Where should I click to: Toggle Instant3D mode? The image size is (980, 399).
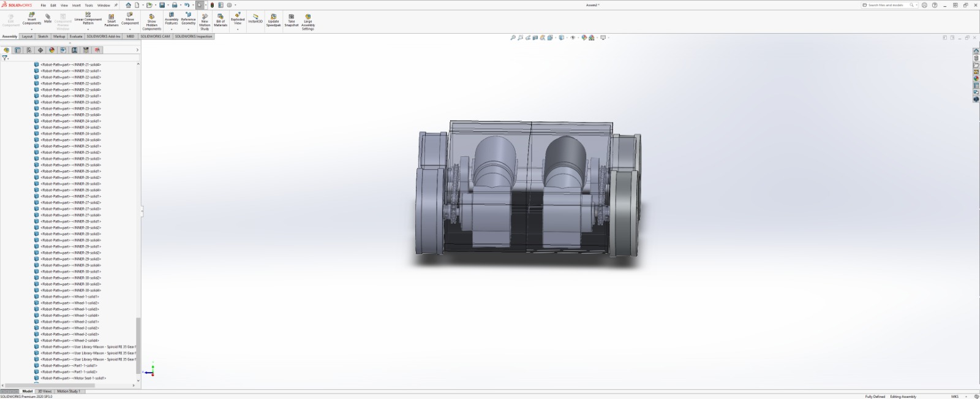point(255,18)
